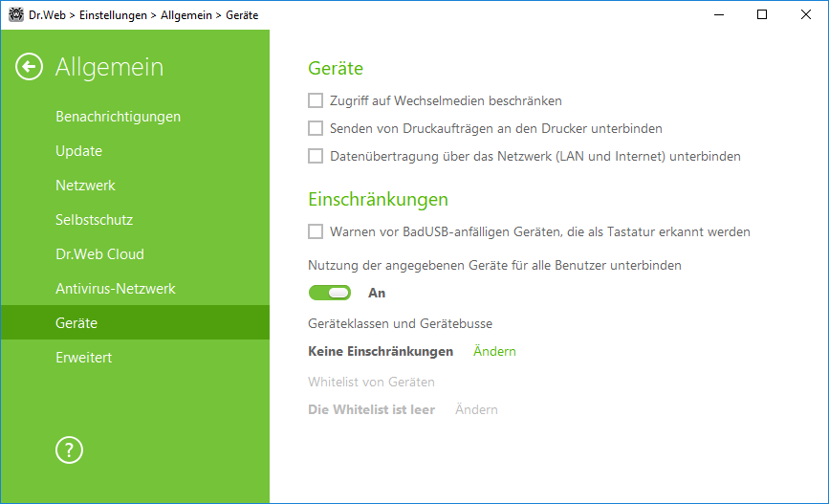Close the Dr.Web settings window
Image resolution: width=829 pixels, height=504 pixels.
(806, 14)
